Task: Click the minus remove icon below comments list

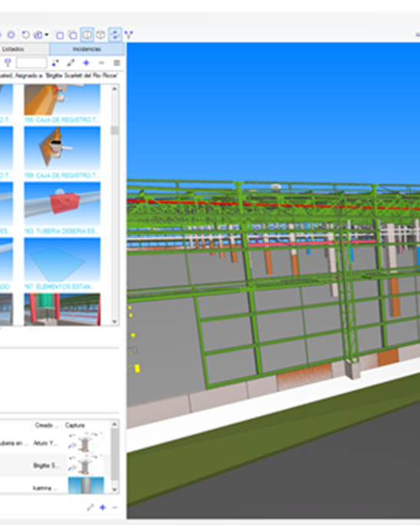Action: (114, 507)
